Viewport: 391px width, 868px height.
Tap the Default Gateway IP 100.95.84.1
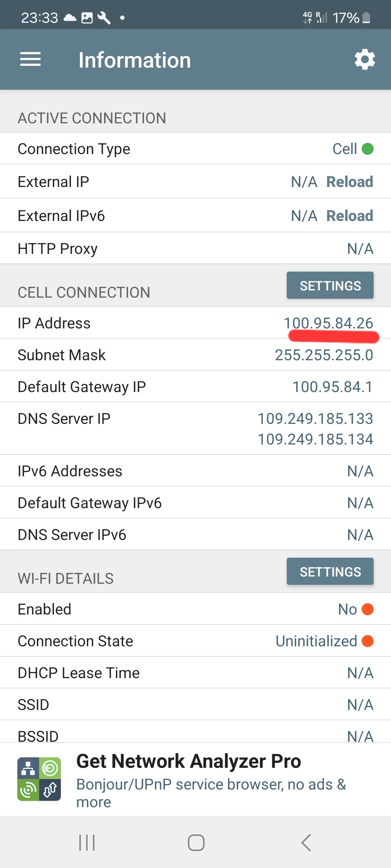(332, 387)
